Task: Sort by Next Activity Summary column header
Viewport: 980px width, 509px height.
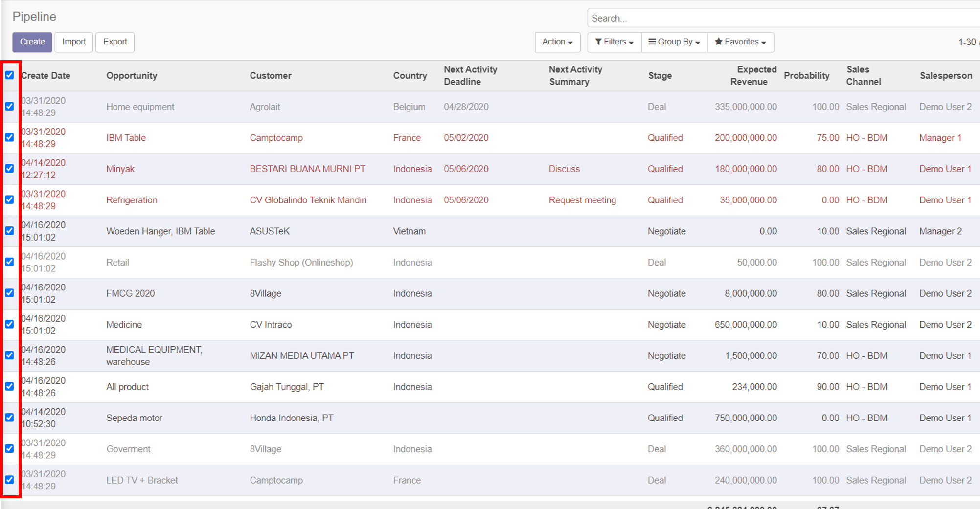Action: [x=575, y=76]
